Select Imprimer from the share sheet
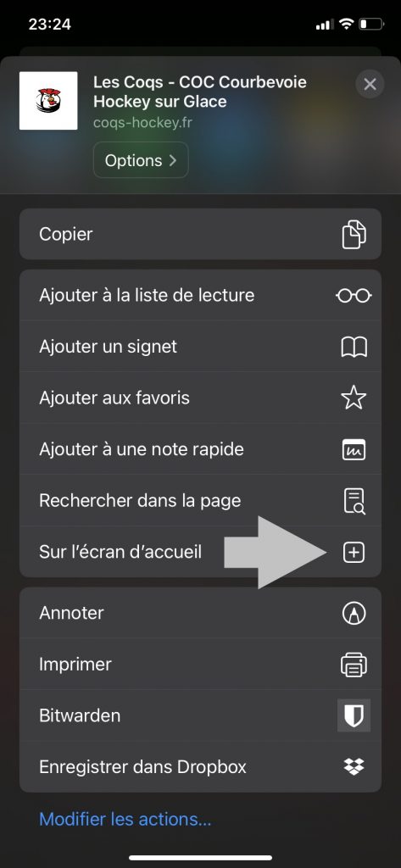Screen dimensions: 401x868 pos(200,665)
